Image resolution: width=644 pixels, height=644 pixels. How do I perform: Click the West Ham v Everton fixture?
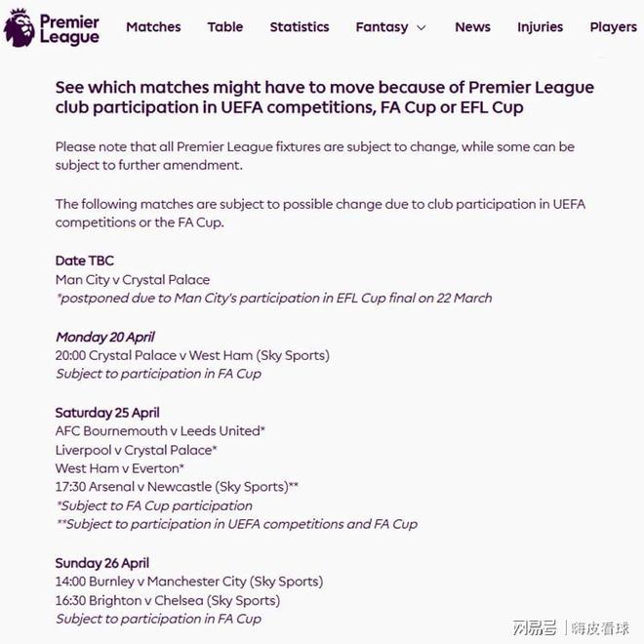(120, 468)
